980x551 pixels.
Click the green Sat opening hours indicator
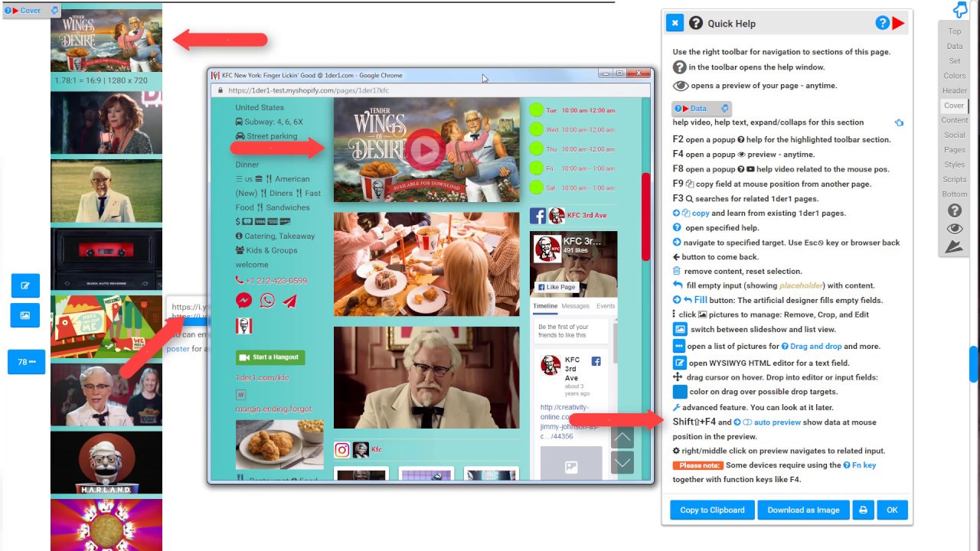[536, 187]
